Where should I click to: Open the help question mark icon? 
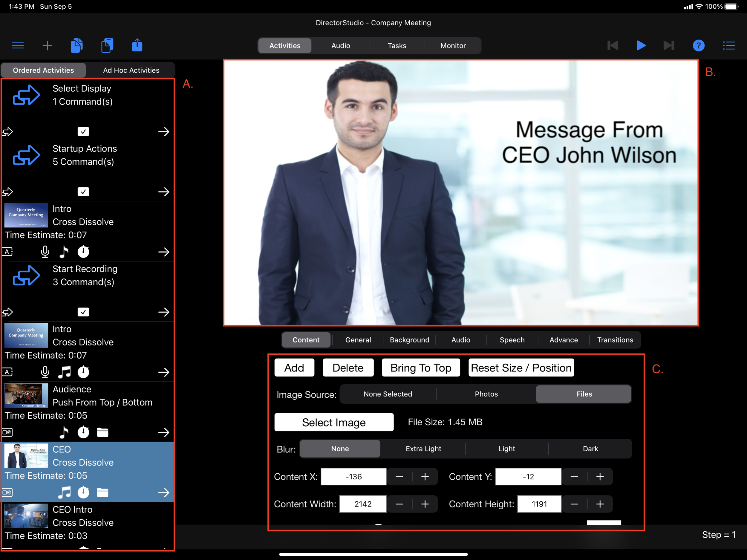pyautogui.click(x=698, y=46)
